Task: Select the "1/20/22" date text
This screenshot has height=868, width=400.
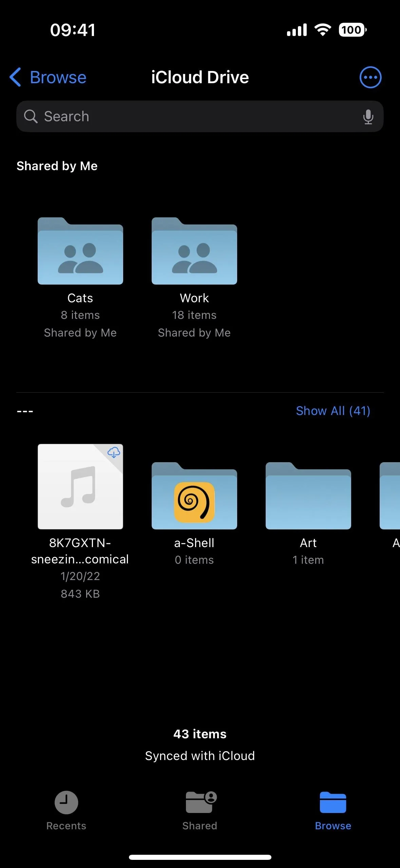Action: (80, 576)
